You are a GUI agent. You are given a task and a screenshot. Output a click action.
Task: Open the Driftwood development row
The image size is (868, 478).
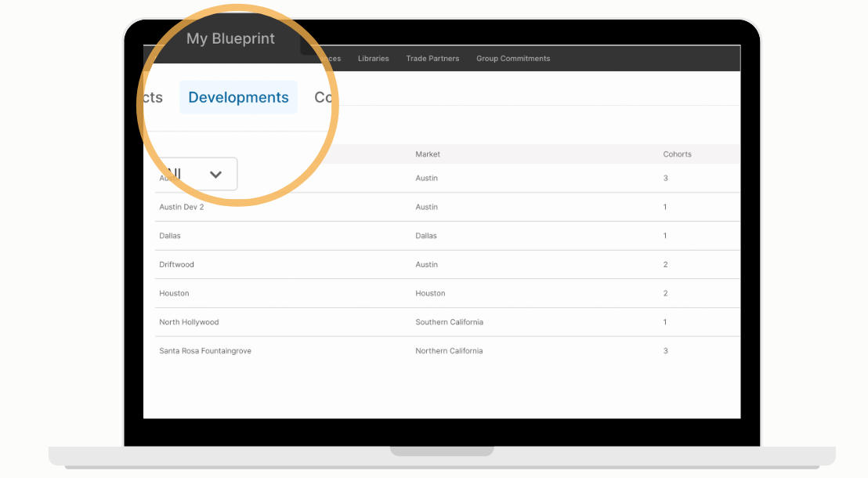tap(447, 265)
